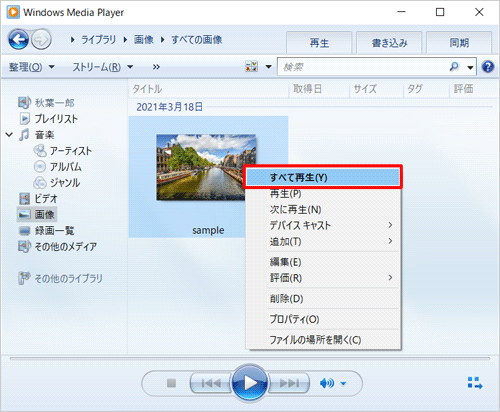The image size is (500, 412).
Task: Open help with the question mark icon
Action: tap(488, 67)
